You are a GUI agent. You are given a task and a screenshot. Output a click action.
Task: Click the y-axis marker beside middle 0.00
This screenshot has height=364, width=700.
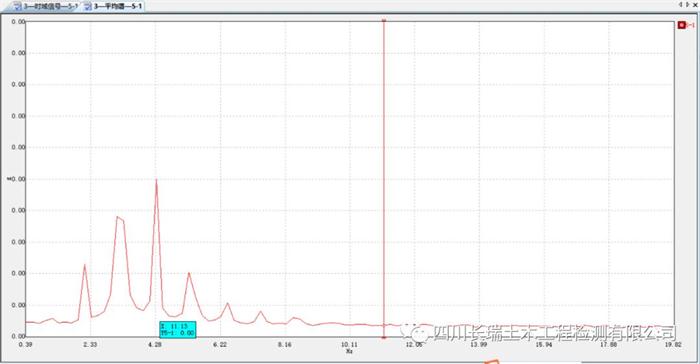9,179
